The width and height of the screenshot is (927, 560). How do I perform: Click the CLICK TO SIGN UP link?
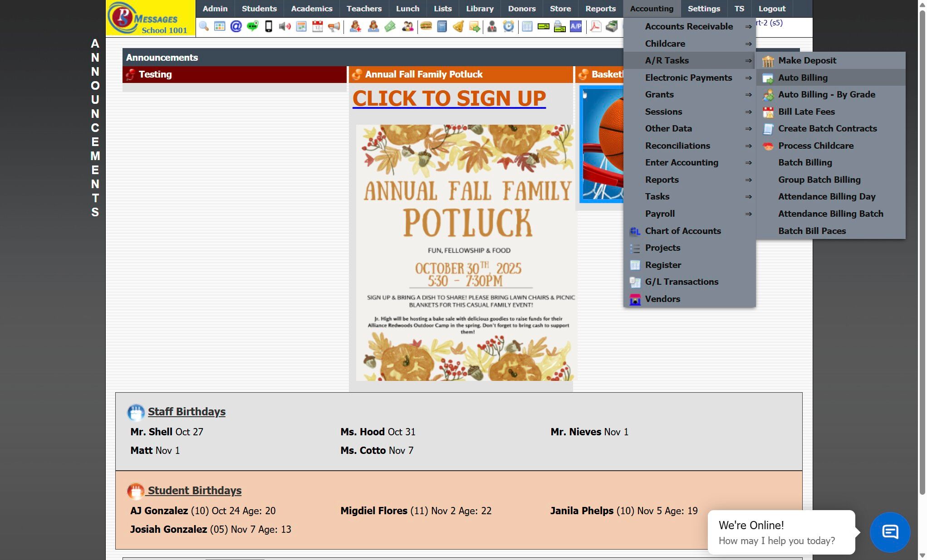pos(449,98)
